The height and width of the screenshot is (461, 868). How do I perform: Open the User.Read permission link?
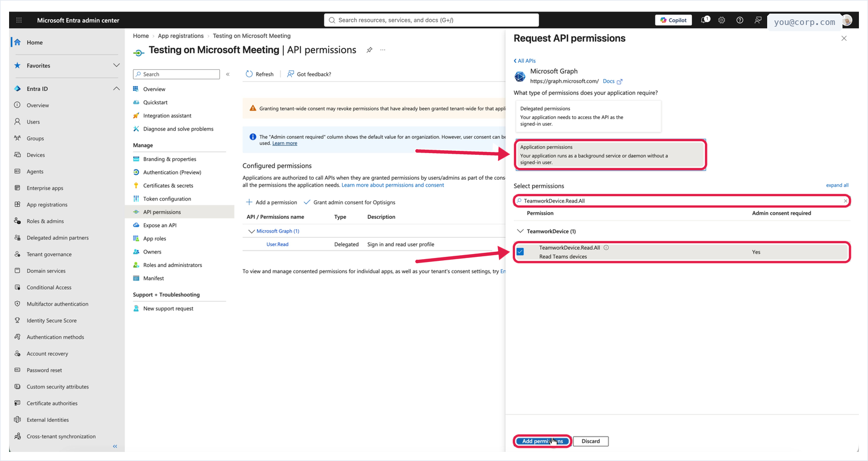point(278,244)
